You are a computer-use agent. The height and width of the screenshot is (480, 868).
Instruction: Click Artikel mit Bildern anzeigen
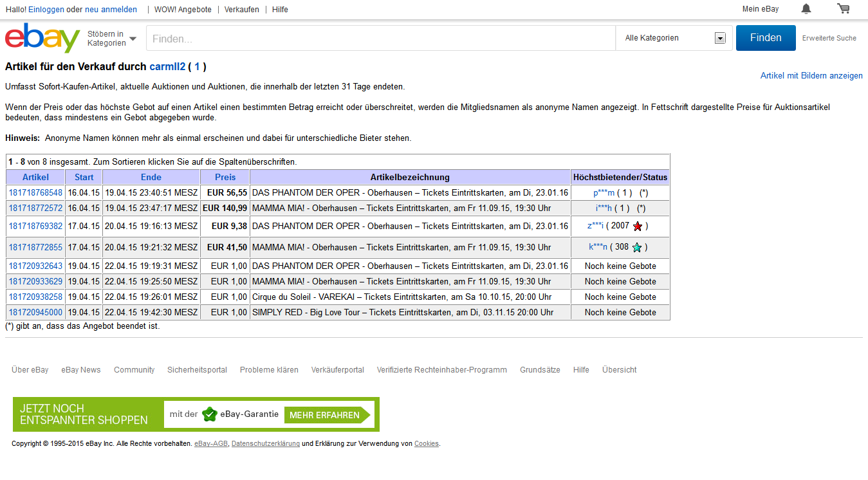click(x=811, y=76)
